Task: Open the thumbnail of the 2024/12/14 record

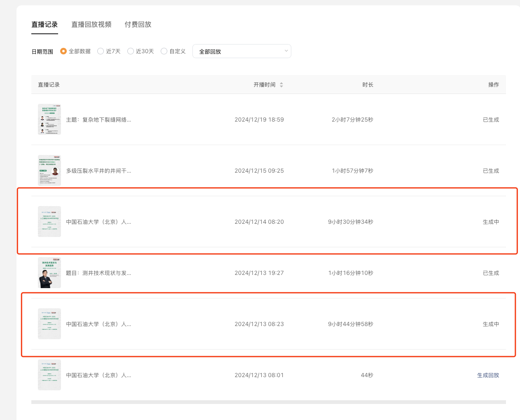Action: click(x=49, y=221)
